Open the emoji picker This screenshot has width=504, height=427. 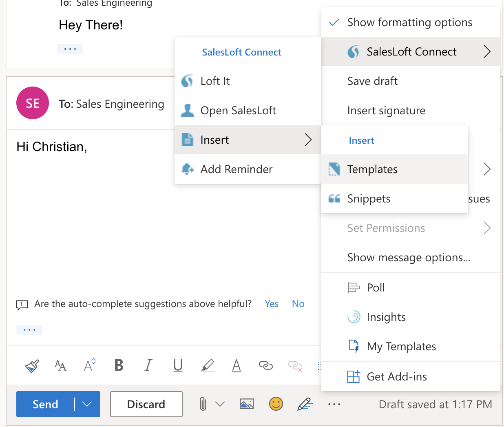point(276,404)
